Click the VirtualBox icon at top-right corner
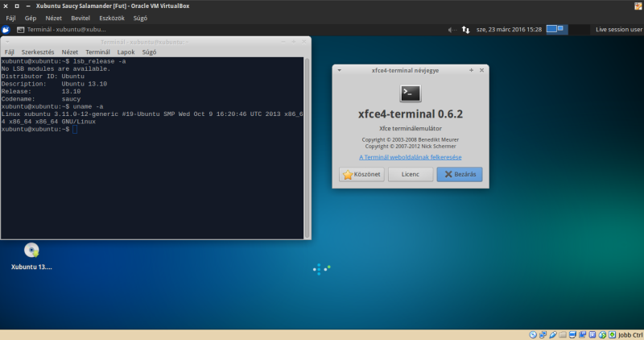Image resolution: width=644 pixels, height=340 pixels. tap(638, 6)
